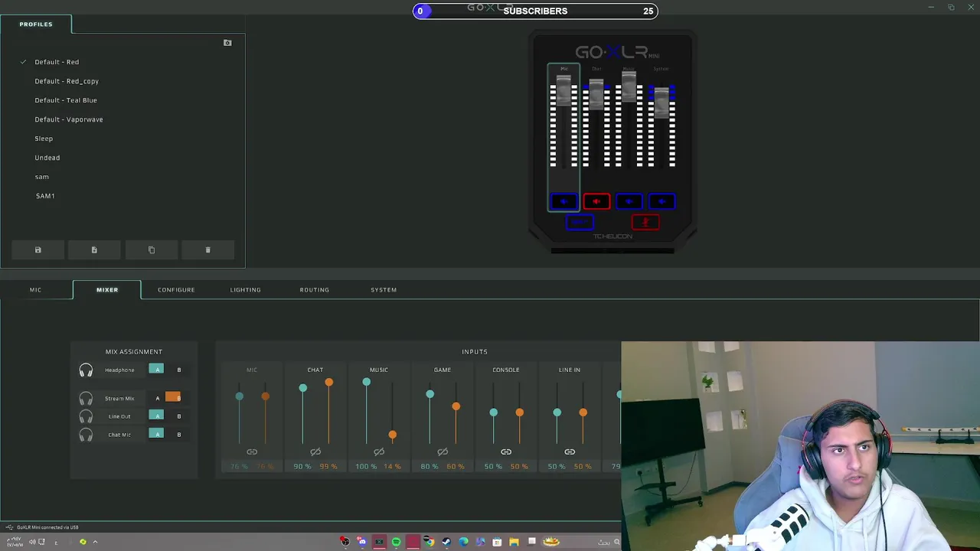Select the Profiles tab header

click(x=36, y=24)
